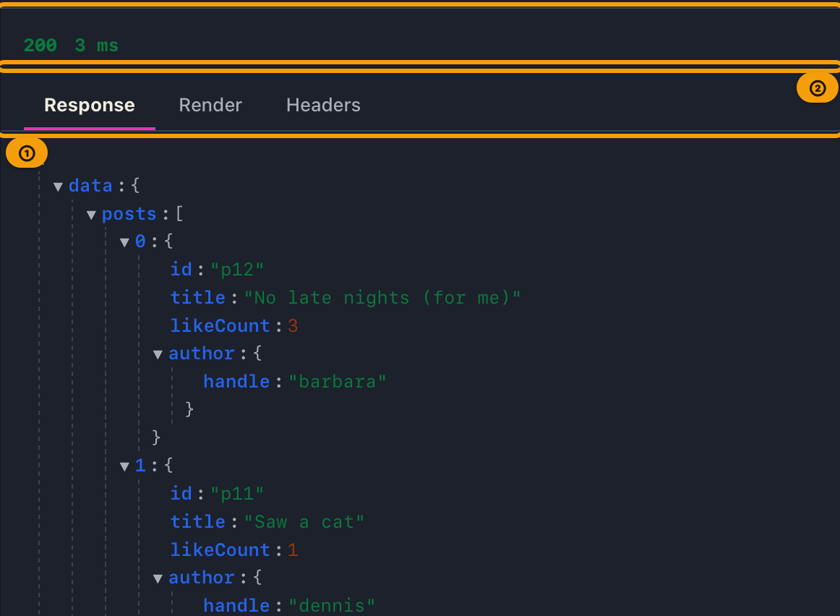Select the title "No late nights (for me)"
The image size is (840, 616).
tap(382, 298)
